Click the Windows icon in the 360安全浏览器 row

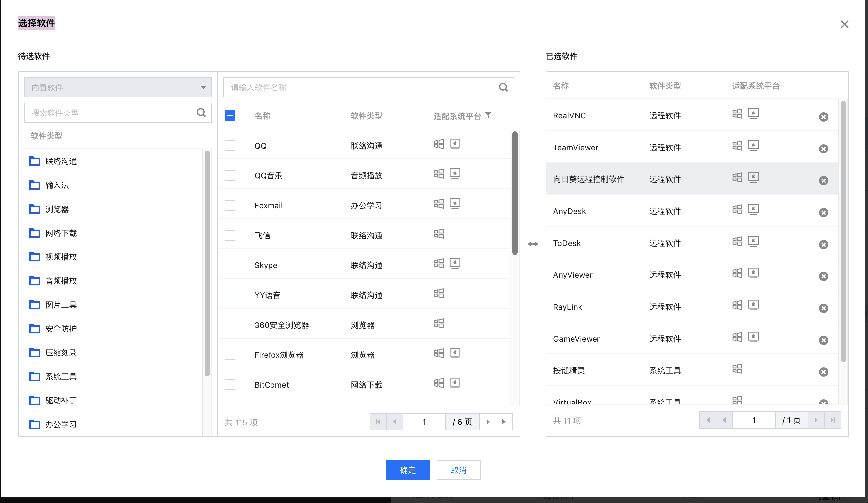coord(439,323)
